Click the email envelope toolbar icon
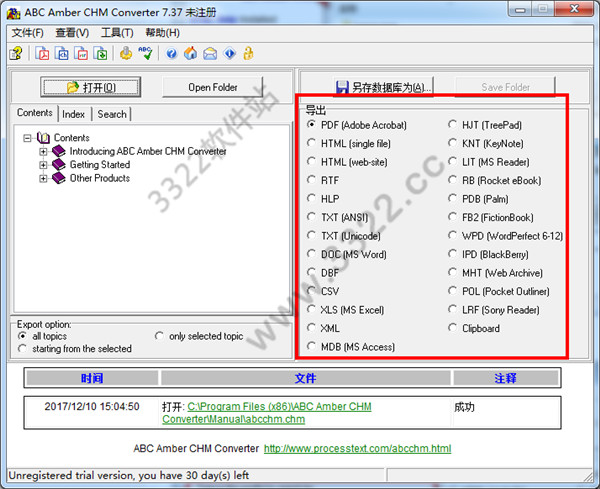Viewport: 600px width, 489px height. pyautogui.click(x=210, y=53)
